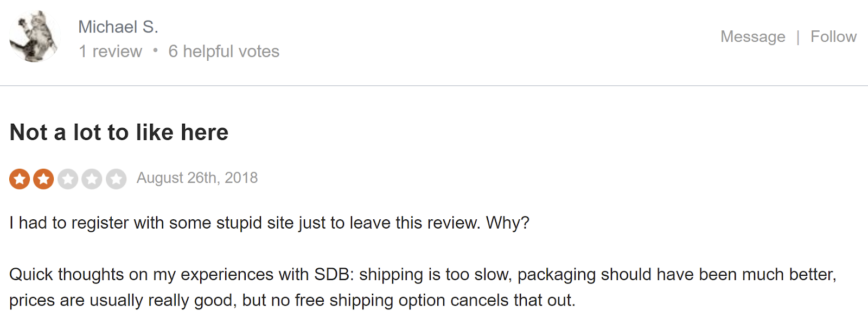Click the fifth (empty gray) star

[116, 179]
